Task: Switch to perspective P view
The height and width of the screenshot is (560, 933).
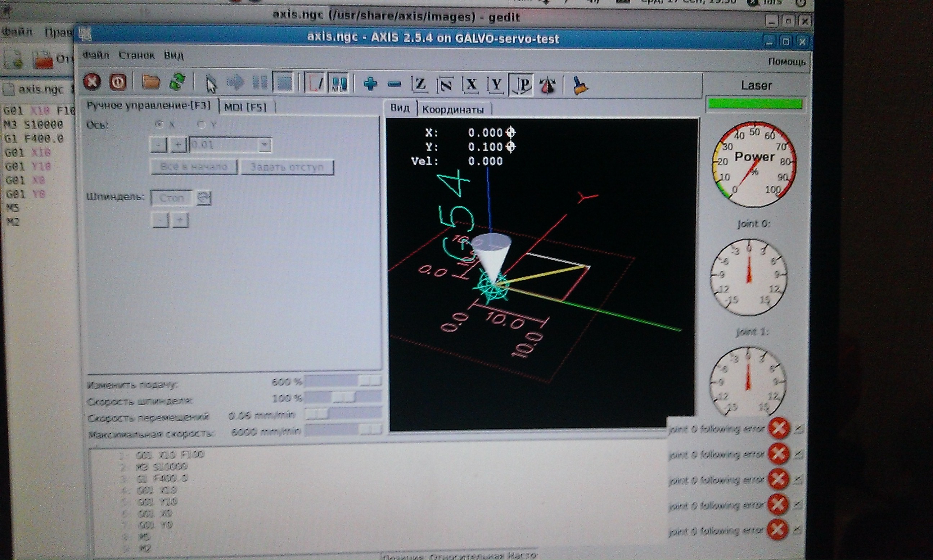Action: point(522,85)
